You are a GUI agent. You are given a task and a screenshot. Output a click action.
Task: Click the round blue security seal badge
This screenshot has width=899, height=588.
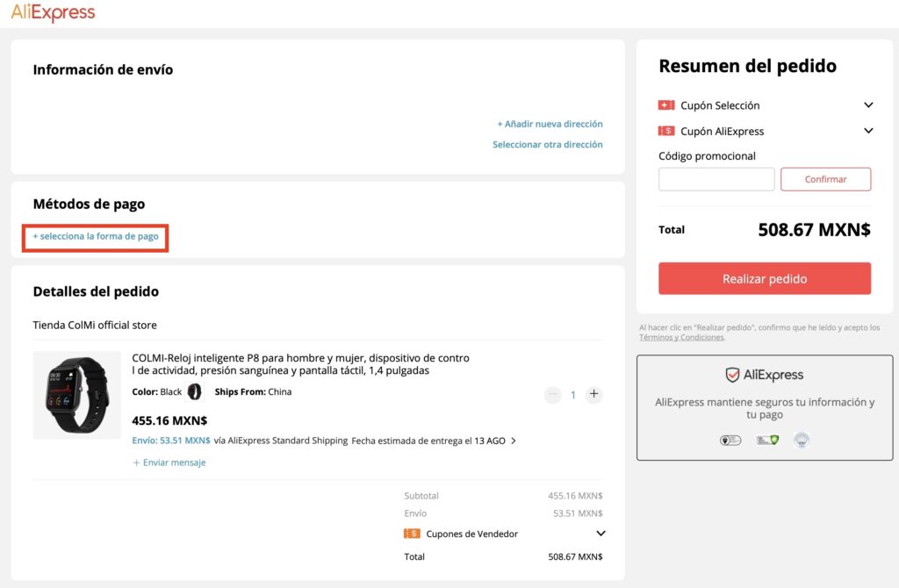[802, 441]
